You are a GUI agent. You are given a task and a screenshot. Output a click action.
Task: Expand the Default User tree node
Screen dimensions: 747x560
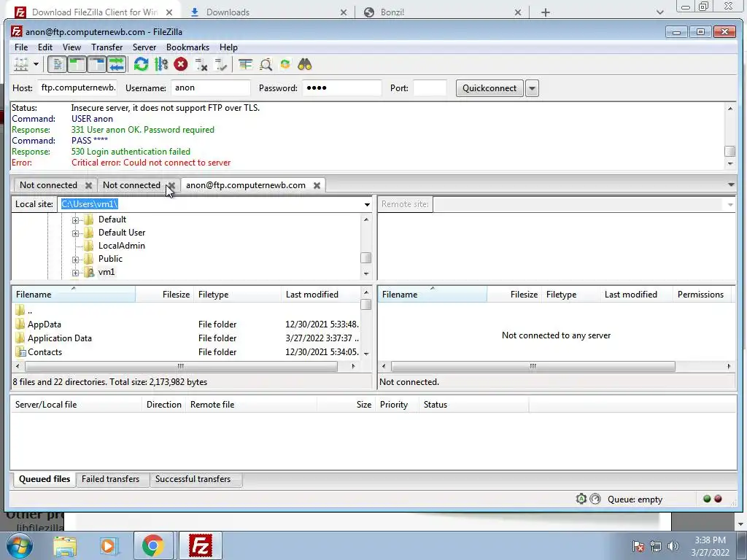tap(75, 233)
